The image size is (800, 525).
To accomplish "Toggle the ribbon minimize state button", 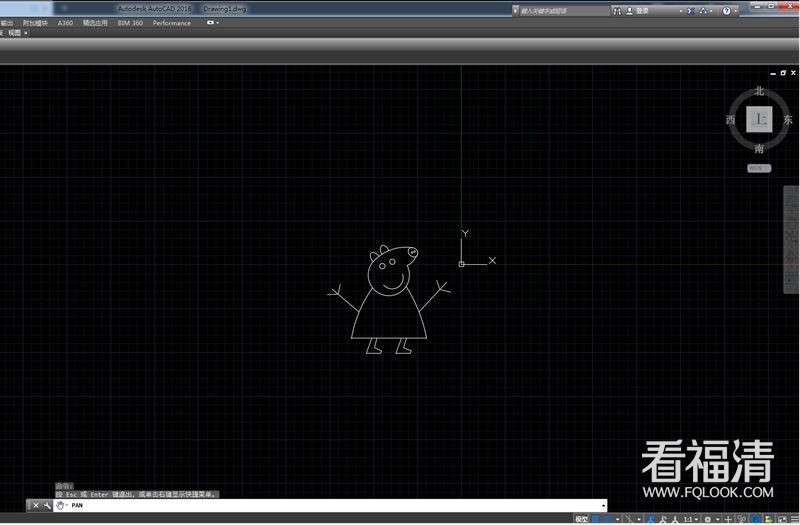I will pos(210,22).
